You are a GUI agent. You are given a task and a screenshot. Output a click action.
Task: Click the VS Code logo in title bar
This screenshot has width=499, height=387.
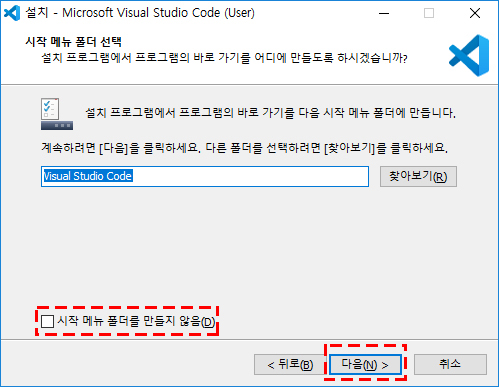(12, 13)
